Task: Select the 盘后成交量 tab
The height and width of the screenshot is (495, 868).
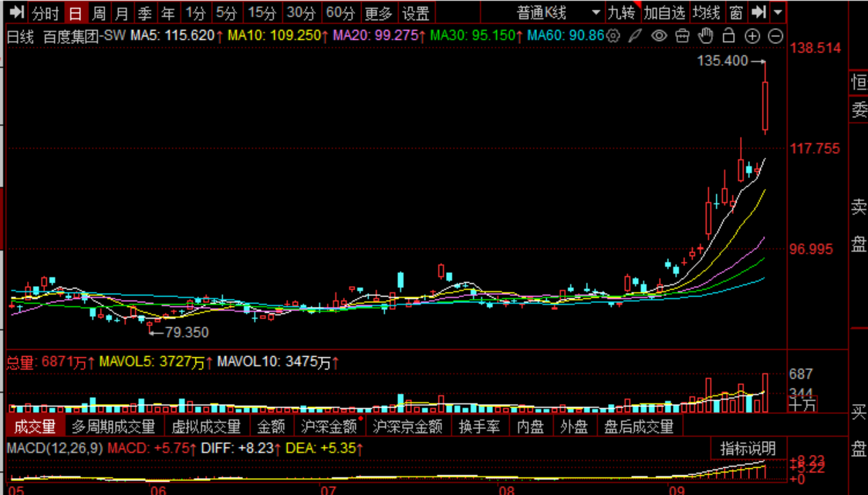Action: coord(639,426)
